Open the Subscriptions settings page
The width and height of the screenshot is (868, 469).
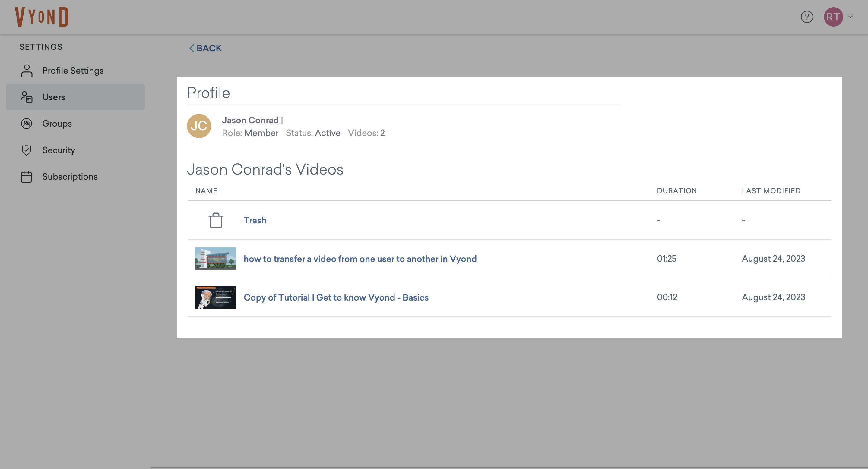click(x=70, y=176)
